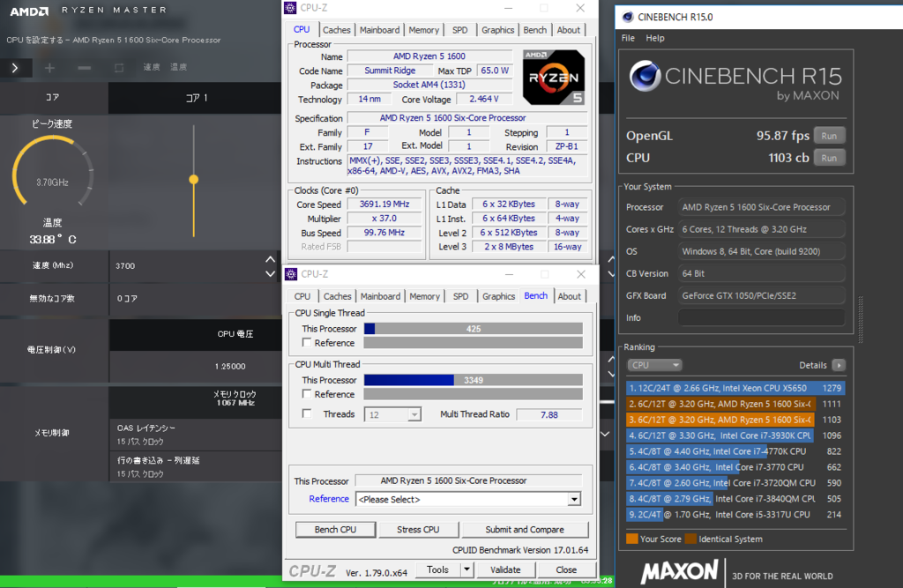The height and width of the screenshot is (588, 903).
Task: Decrease 速度 (Mhz) with the down chevron
Action: (270, 274)
